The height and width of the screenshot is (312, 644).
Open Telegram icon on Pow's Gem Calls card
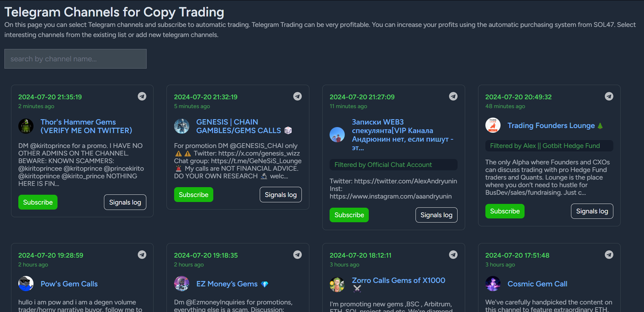pyautogui.click(x=142, y=255)
